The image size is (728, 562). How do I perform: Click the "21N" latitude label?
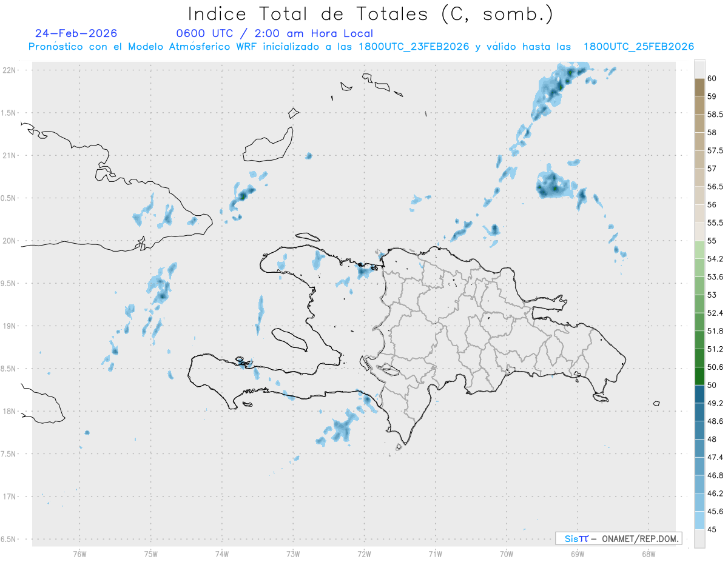click(x=10, y=155)
